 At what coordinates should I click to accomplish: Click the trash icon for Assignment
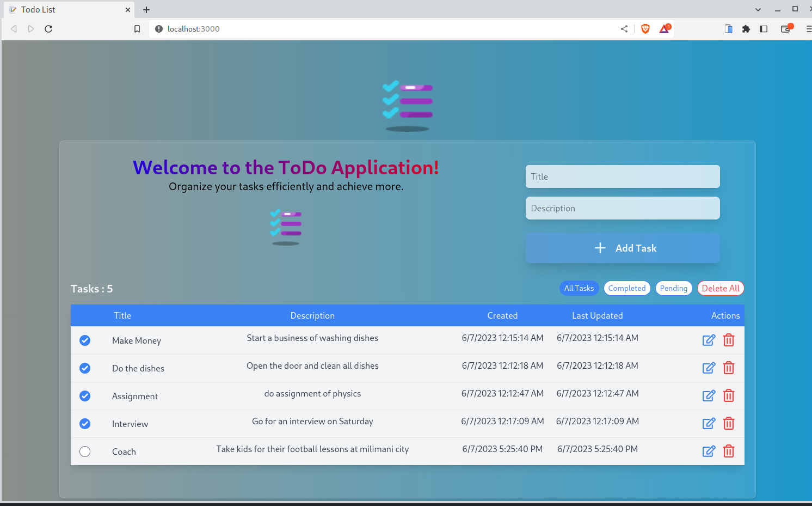click(729, 395)
